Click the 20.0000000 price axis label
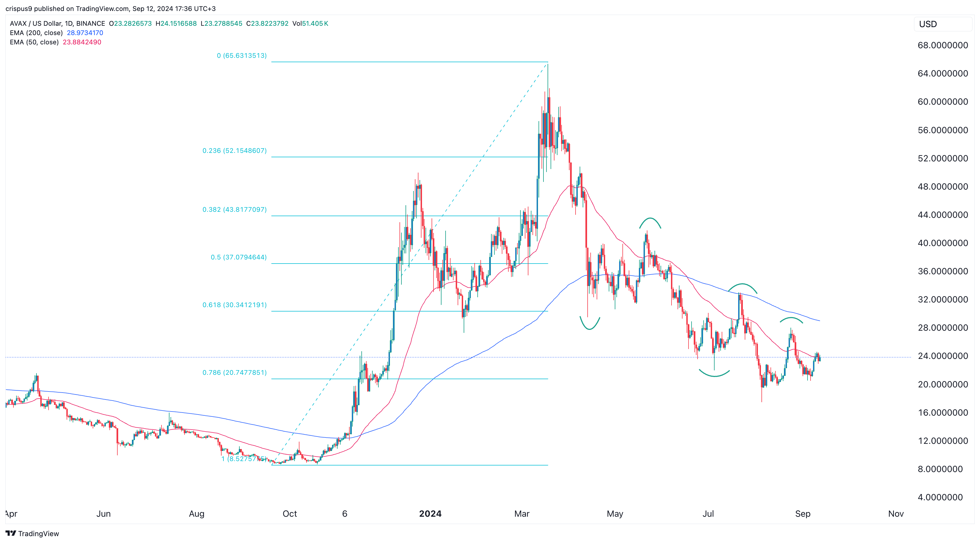Image resolution: width=980 pixels, height=543 pixels. [943, 384]
